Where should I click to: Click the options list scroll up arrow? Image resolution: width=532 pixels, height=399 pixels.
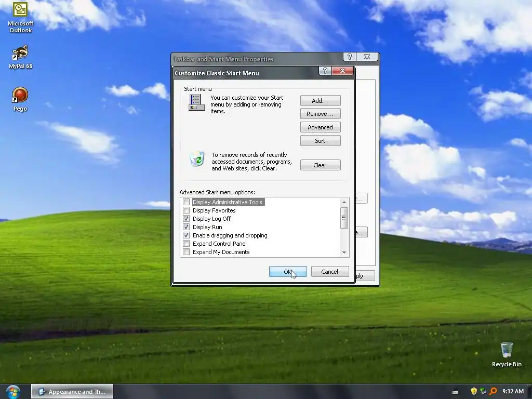[x=344, y=202]
